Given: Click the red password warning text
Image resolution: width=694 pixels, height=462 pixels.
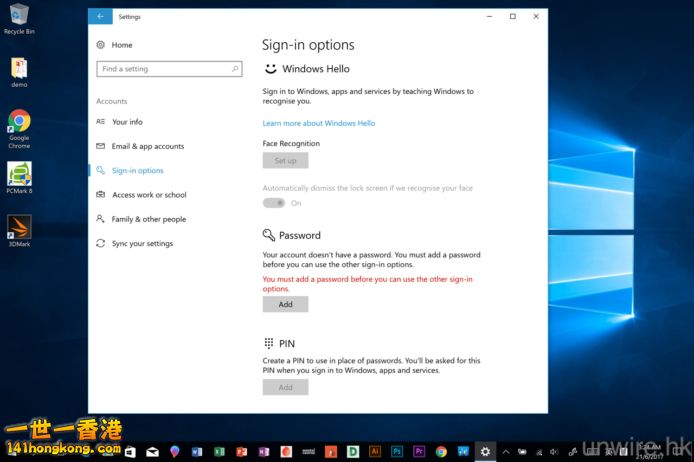Looking at the screenshot, I should click(367, 284).
